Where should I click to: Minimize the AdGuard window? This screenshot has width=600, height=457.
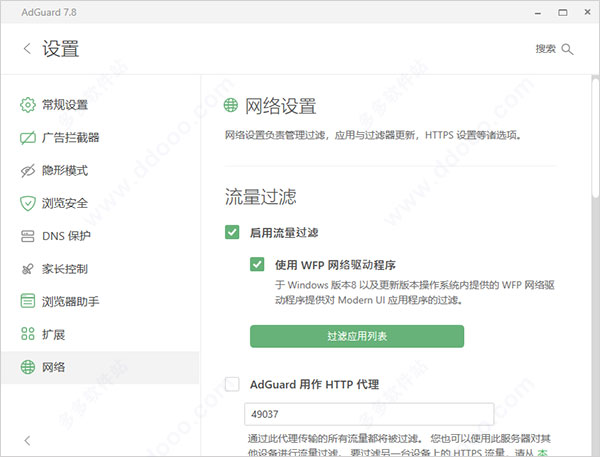[x=538, y=13]
